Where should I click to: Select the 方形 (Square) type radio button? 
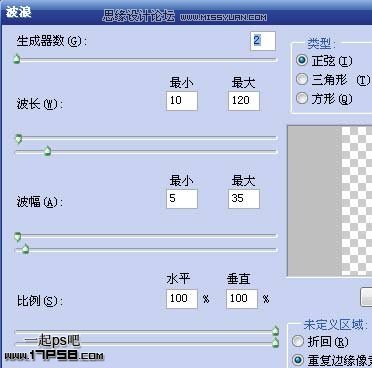(302, 98)
